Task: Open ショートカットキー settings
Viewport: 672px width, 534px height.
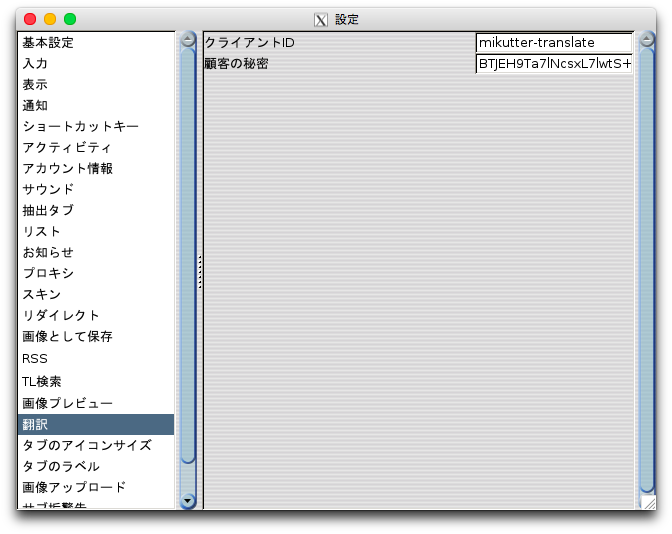Action: 96,126
